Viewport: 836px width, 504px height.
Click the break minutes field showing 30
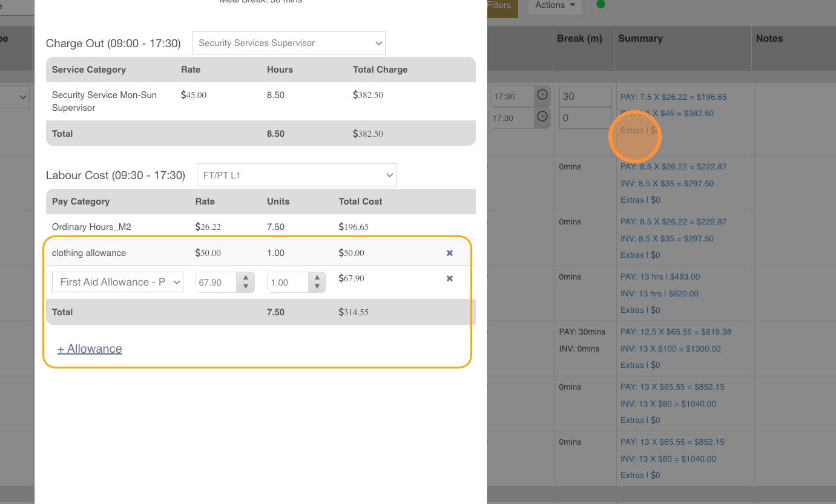(585, 96)
